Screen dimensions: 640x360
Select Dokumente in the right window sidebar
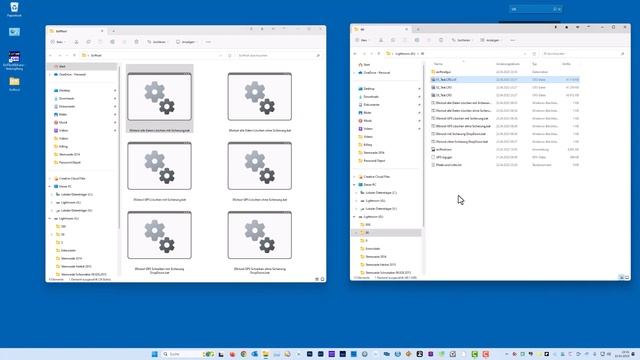[x=371, y=104]
